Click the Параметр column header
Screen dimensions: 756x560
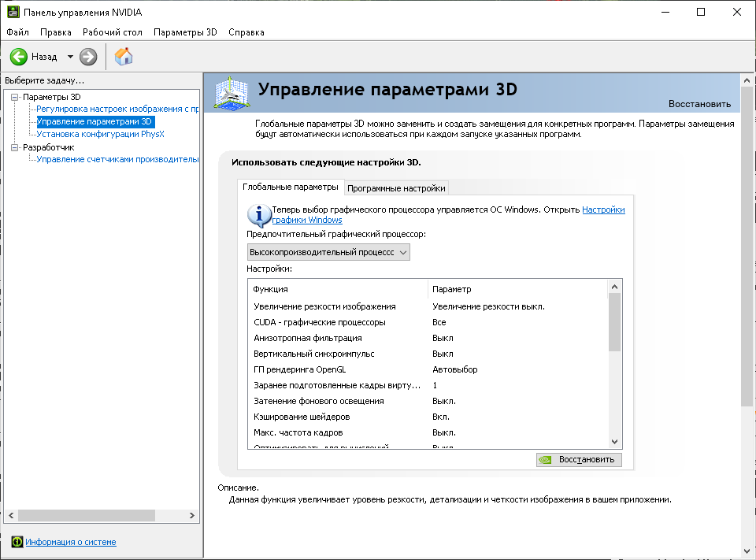coord(517,289)
